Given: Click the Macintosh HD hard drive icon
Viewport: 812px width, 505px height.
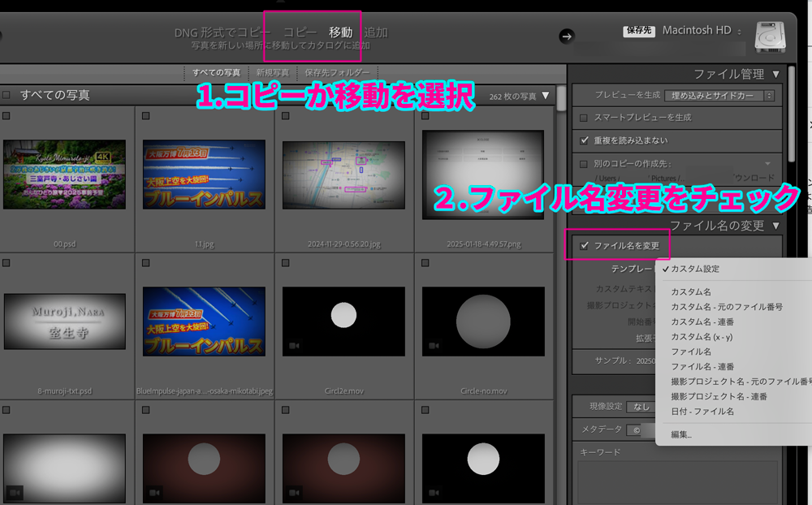Looking at the screenshot, I should coord(767,37).
